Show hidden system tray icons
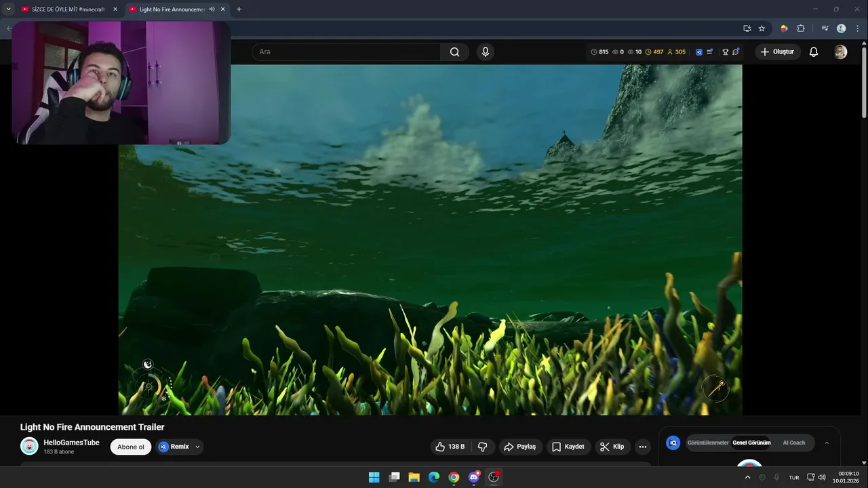The height and width of the screenshot is (488, 868). click(x=747, y=477)
